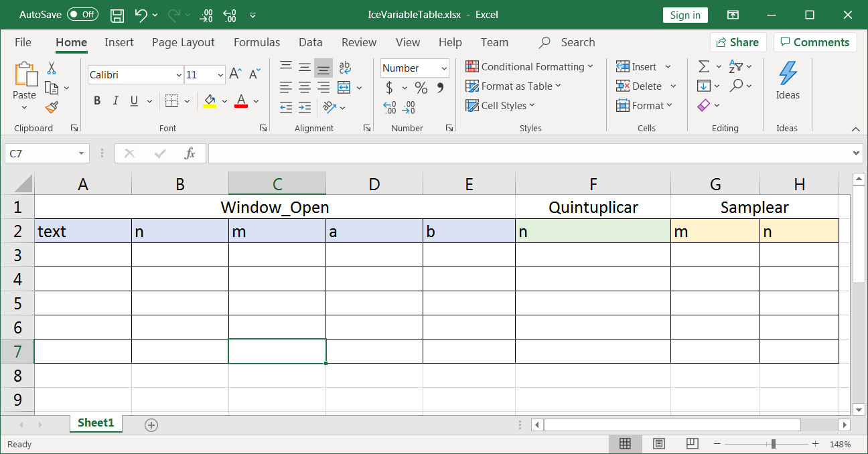Switch to Page Layout view in status bar
This screenshot has width=868, height=454.
[x=659, y=444]
